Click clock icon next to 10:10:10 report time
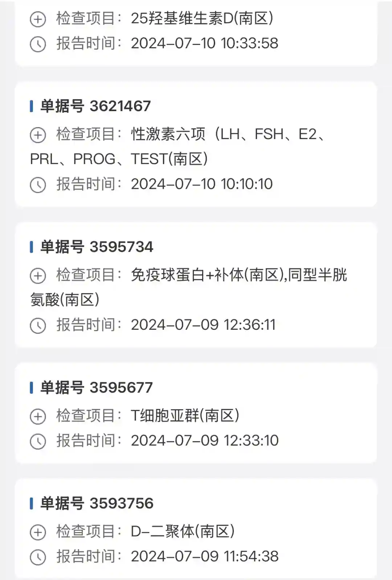Image resolution: width=392 pixels, height=580 pixels. click(38, 185)
